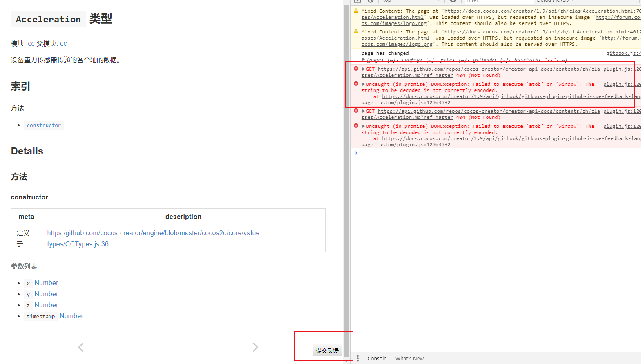Image resolution: width=641 pixels, height=364 pixels.
Task: Expand the first GET api.github.com error
Action: coord(364,69)
